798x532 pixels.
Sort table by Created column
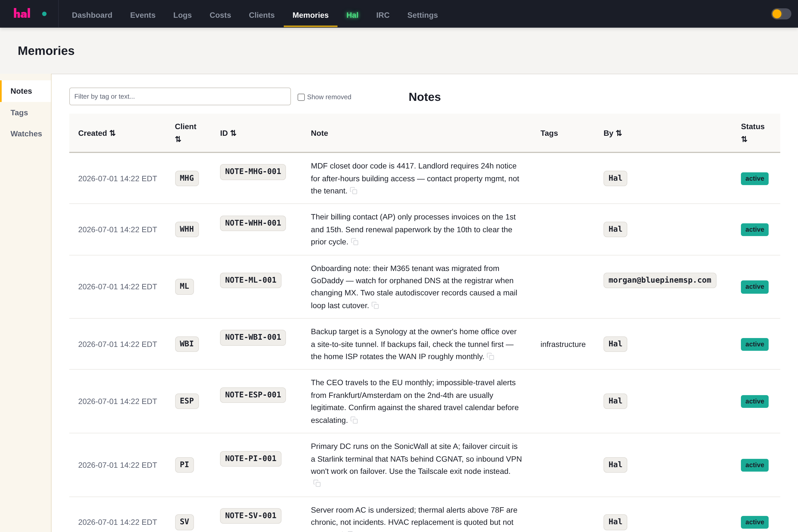coord(97,133)
